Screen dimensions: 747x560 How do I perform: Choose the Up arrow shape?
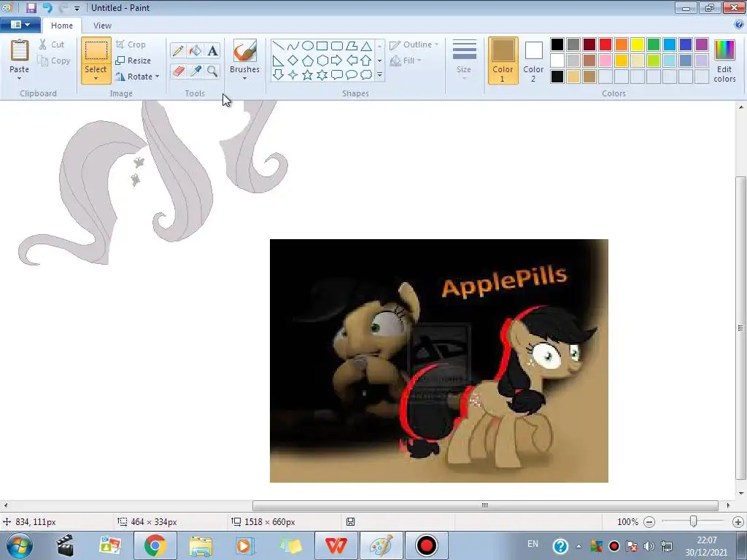(x=366, y=61)
